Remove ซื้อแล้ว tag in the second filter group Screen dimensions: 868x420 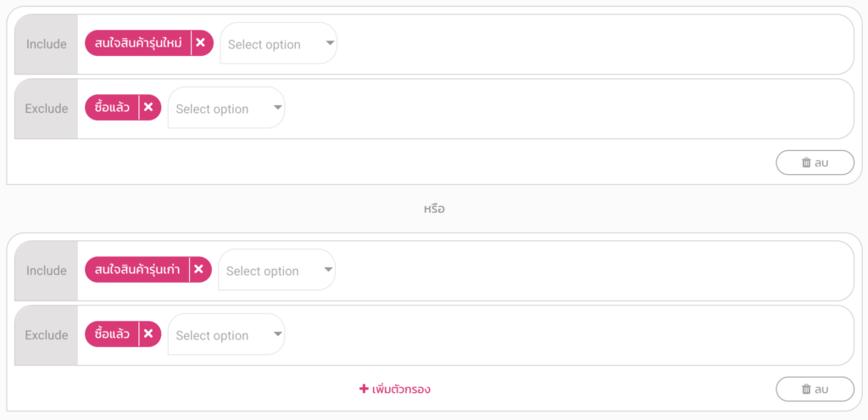click(148, 334)
